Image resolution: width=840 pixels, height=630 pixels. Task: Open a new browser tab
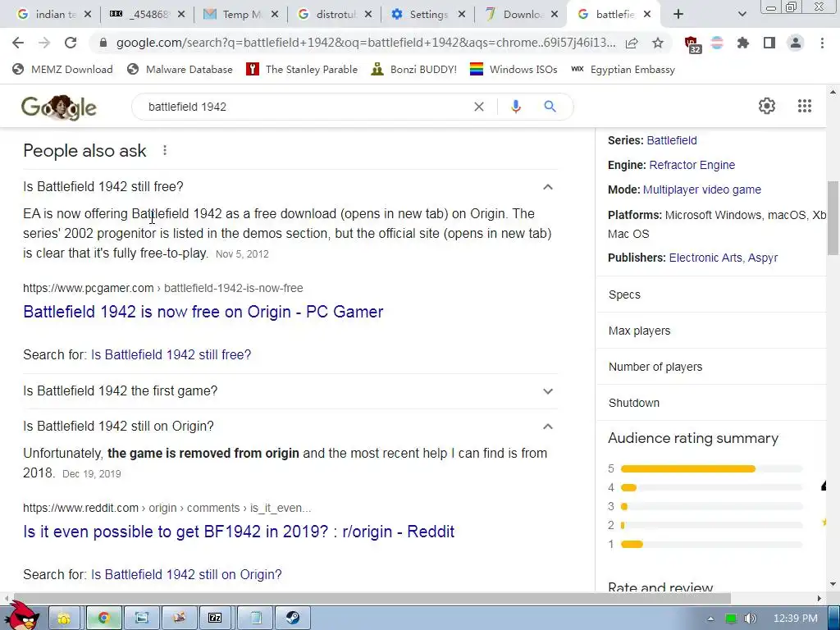pyautogui.click(x=678, y=15)
